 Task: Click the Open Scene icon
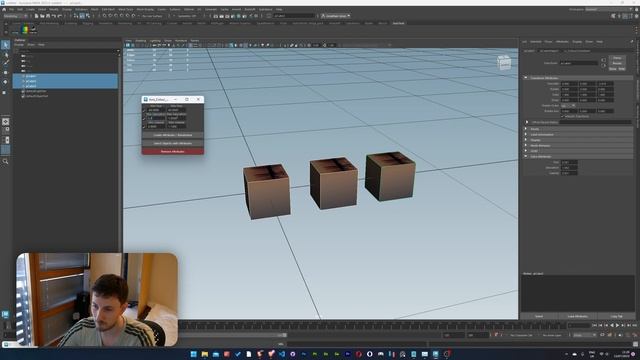[x=42, y=16]
